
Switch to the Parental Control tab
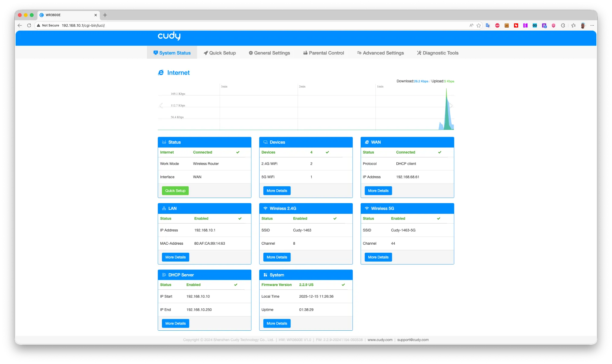(324, 53)
